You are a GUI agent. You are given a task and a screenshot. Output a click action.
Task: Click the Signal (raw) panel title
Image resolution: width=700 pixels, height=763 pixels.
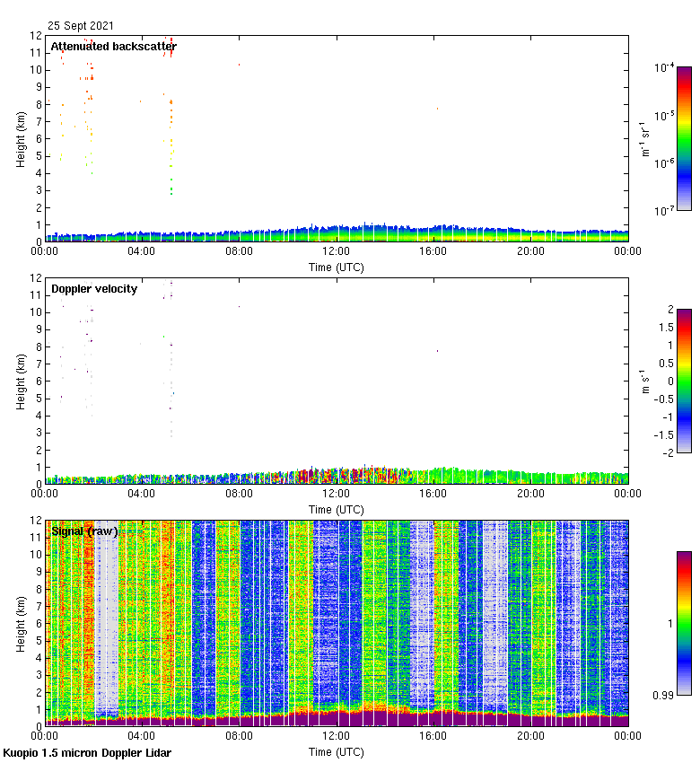[84, 531]
